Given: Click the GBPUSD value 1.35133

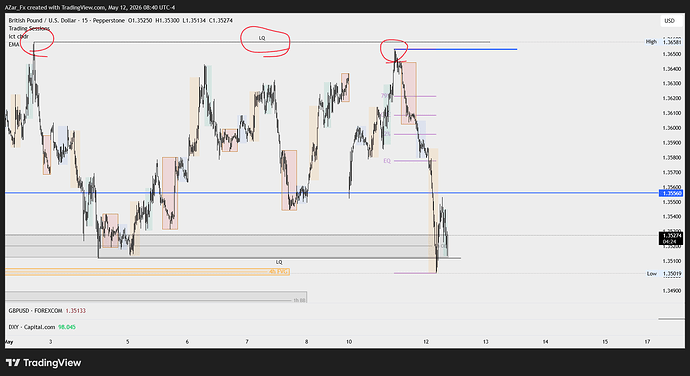Looking at the screenshot, I should point(76,310).
